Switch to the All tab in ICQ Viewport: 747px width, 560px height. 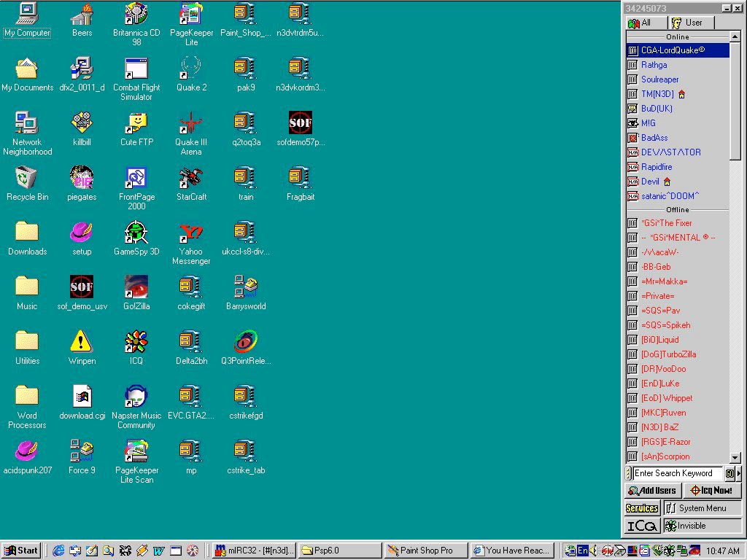click(x=640, y=23)
